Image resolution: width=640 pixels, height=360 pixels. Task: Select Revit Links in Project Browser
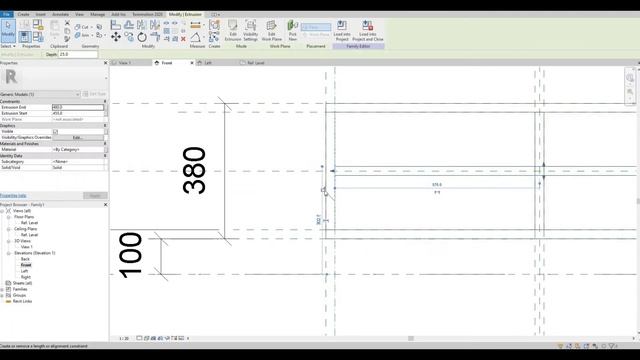point(22,301)
